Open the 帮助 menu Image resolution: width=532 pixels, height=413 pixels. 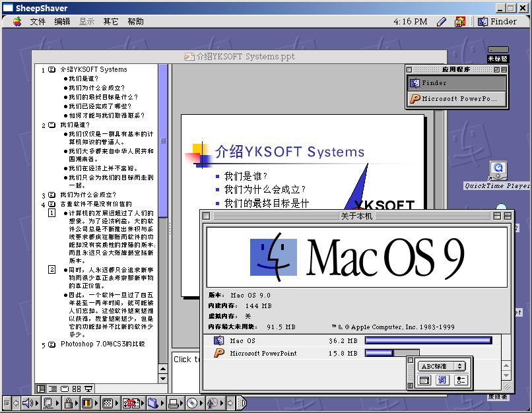pyautogui.click(x=135, y=22)
